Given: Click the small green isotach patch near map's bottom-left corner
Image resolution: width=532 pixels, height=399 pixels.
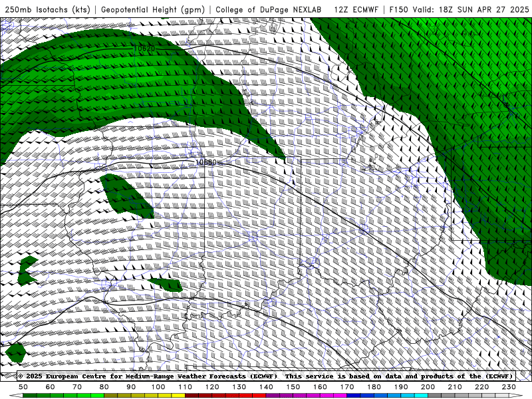Looking at the screenshot, I should (15, 352).
